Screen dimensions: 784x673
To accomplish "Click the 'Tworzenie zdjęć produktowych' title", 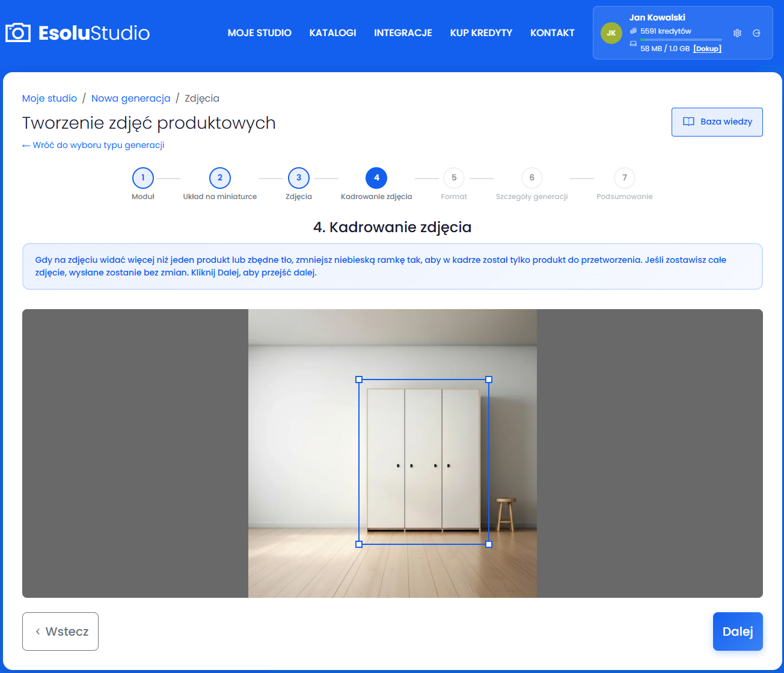I will [149, 123].
